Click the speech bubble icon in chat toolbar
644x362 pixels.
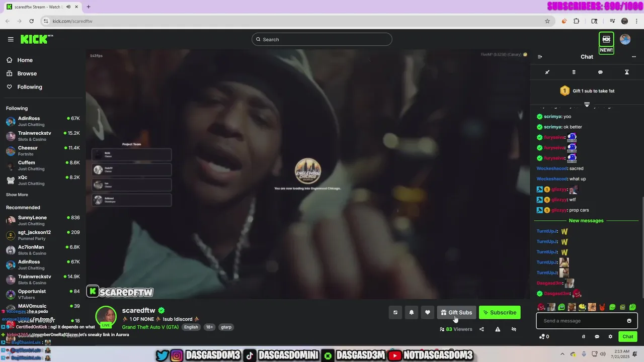pyautogui.click(x=600, y=72)
